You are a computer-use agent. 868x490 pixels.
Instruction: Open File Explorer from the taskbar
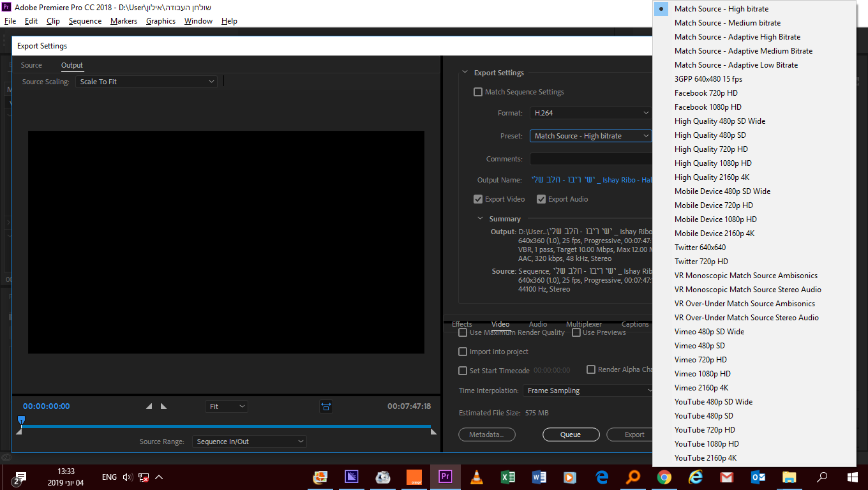789,477
